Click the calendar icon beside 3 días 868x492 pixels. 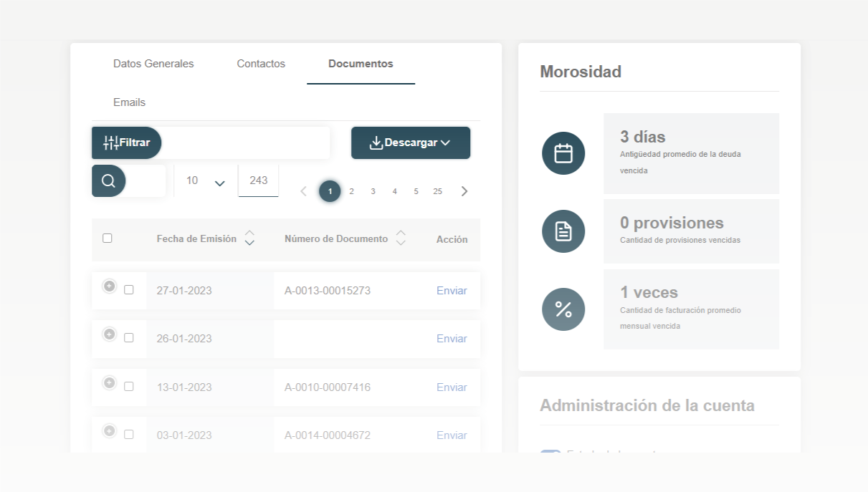coord(563,153)
